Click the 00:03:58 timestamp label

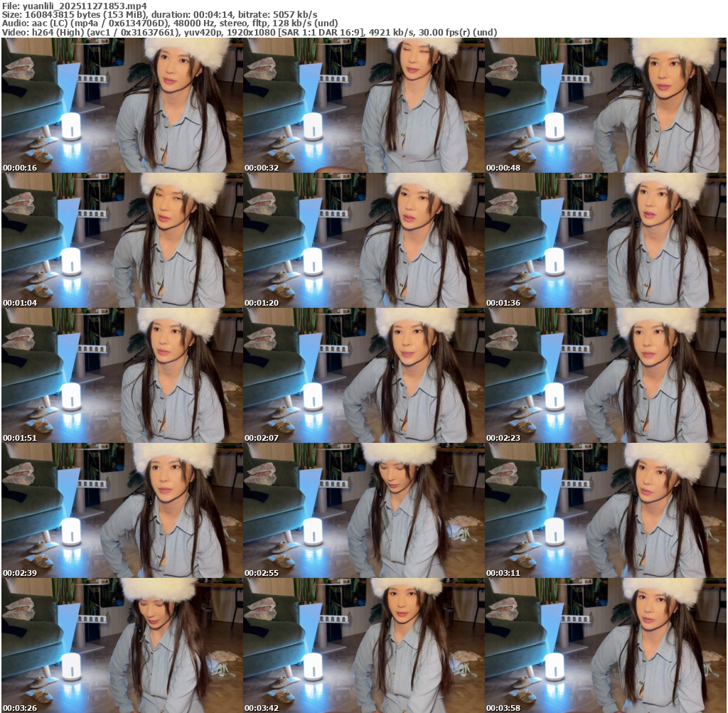(x=503, y=708)
